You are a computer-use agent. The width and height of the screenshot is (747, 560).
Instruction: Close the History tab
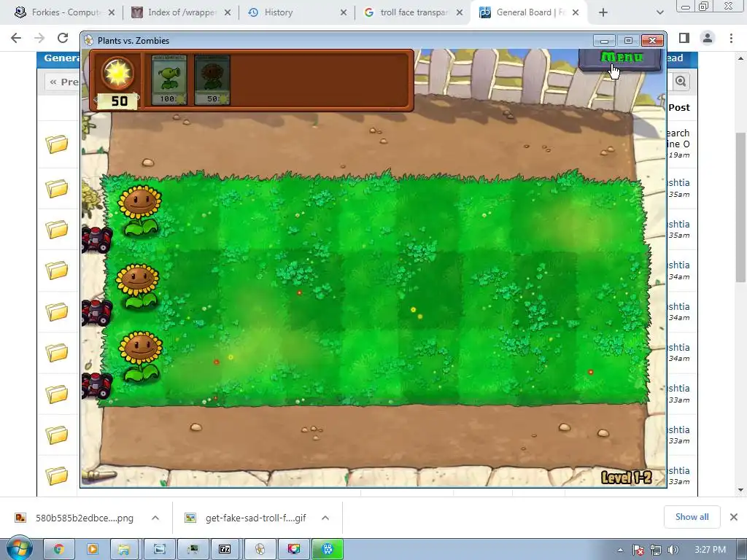pos(344,13)
